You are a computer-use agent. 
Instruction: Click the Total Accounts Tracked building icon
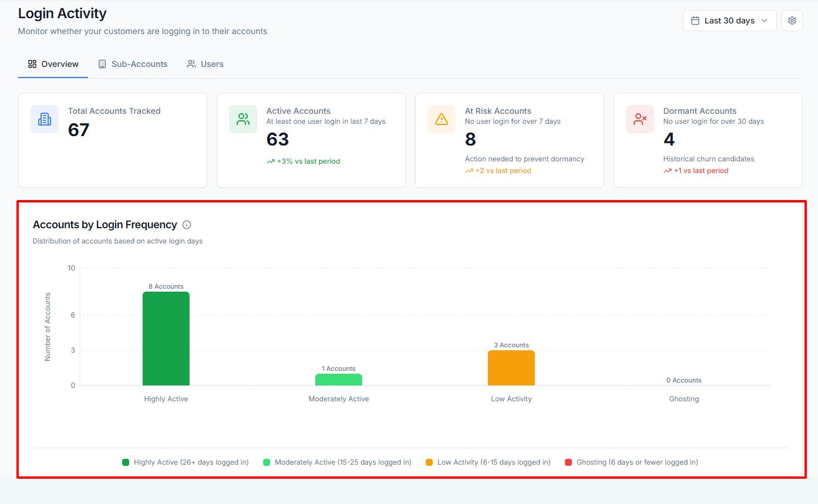tap(45, 119)
